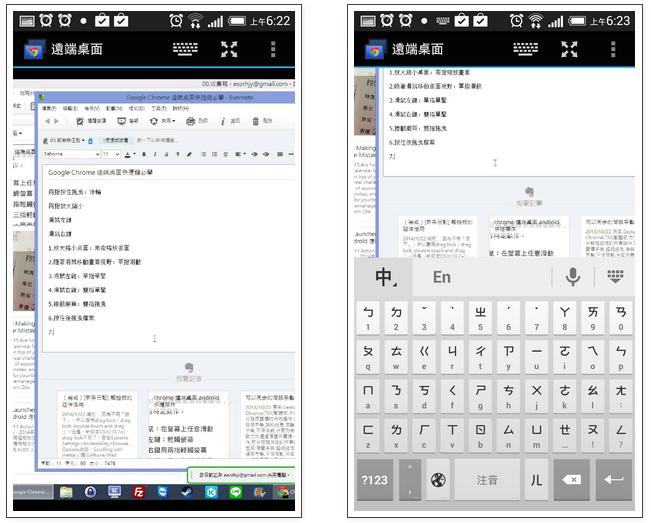This screenshot has height=523, width=651.
Task: Click the Underline formatting icon in Evernote
Action: [166, 154]
